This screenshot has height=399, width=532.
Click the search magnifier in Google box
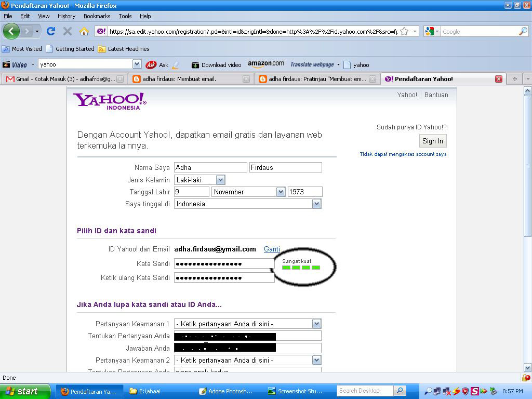(x=523, y=32)
